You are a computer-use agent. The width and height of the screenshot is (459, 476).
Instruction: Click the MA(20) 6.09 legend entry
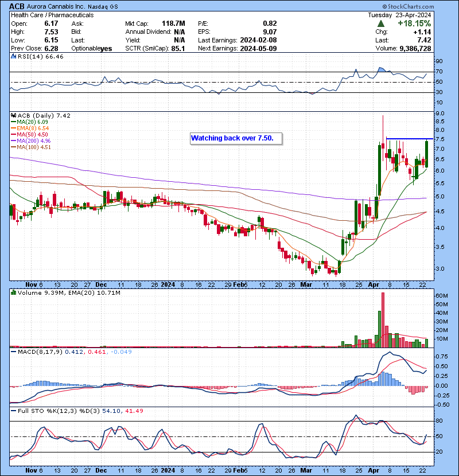pos(29,122)
